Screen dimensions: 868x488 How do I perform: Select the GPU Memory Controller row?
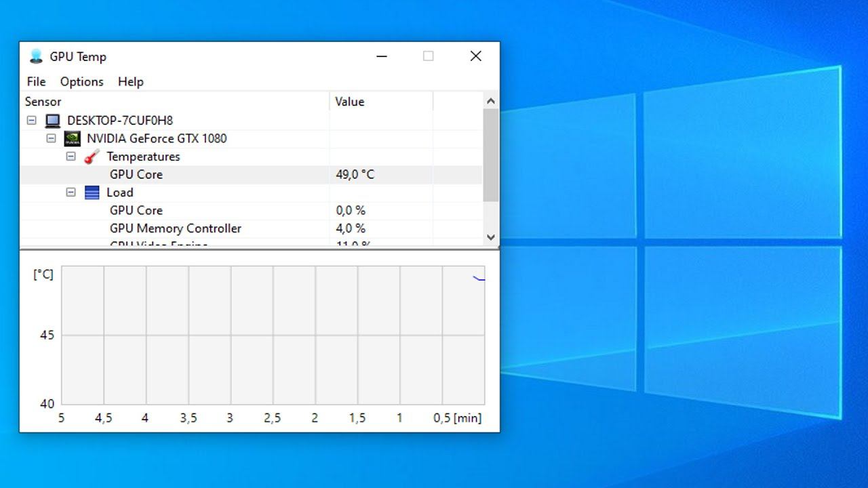[x=251, y=228]
